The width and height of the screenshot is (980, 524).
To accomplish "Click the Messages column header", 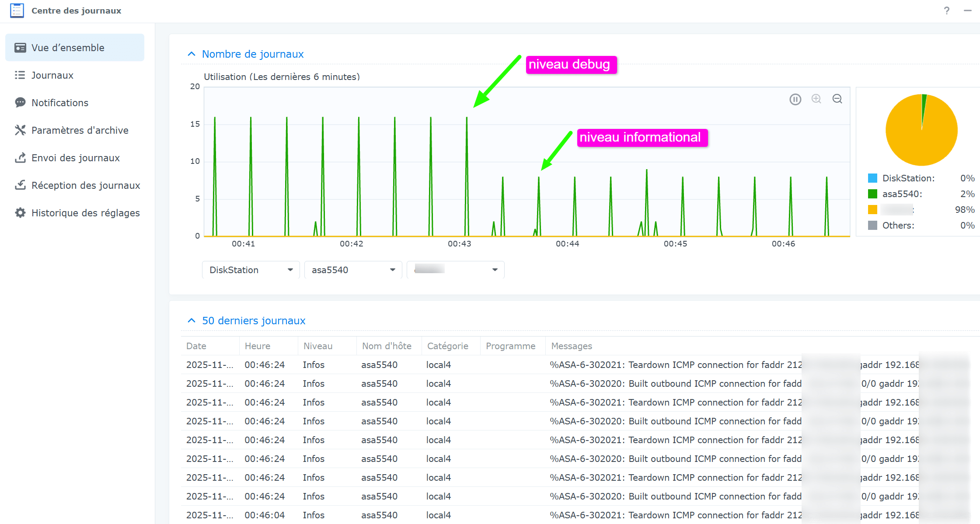I will click(x=571, y=346).
